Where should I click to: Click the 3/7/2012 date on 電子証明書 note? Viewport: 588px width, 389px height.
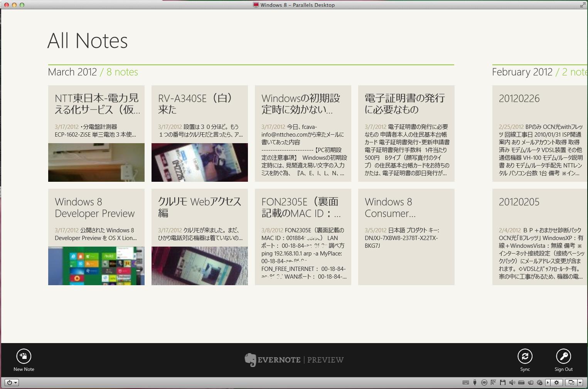(x=376, y=127)
